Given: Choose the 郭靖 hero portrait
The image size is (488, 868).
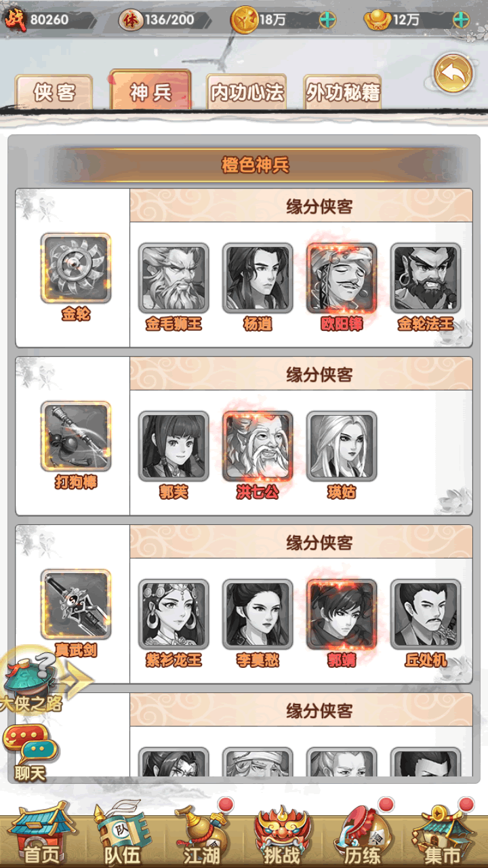Looking at the screenshot, I should click(342, 614).
